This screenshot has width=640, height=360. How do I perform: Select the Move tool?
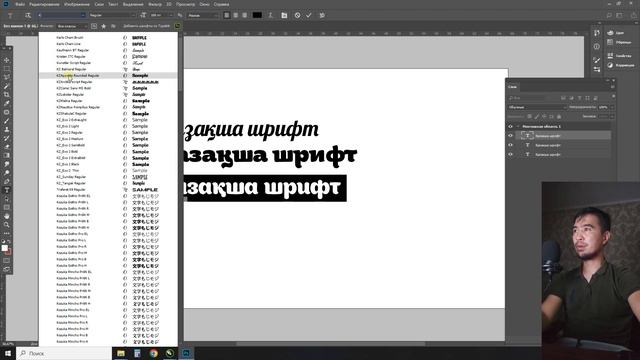pos(7,60)
